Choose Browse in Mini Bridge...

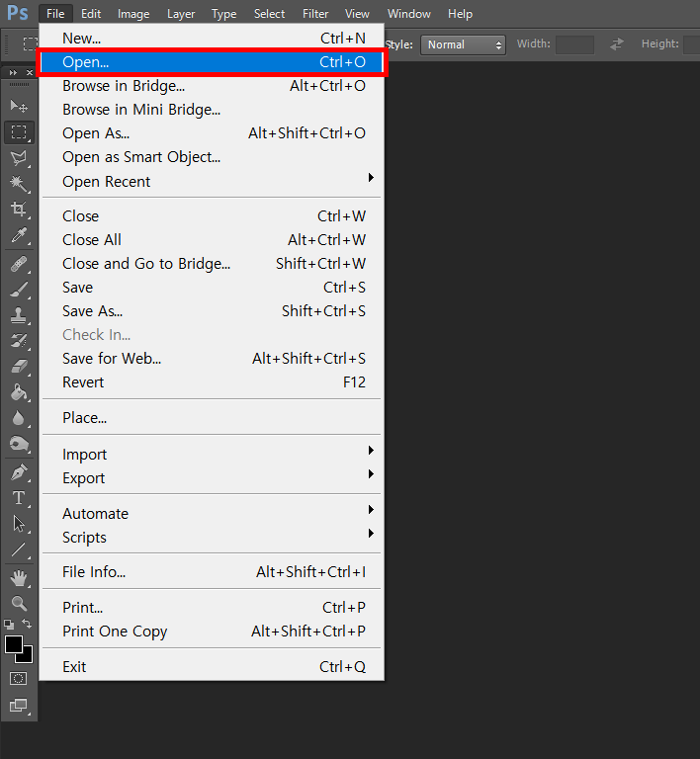[x=212, y=110]
